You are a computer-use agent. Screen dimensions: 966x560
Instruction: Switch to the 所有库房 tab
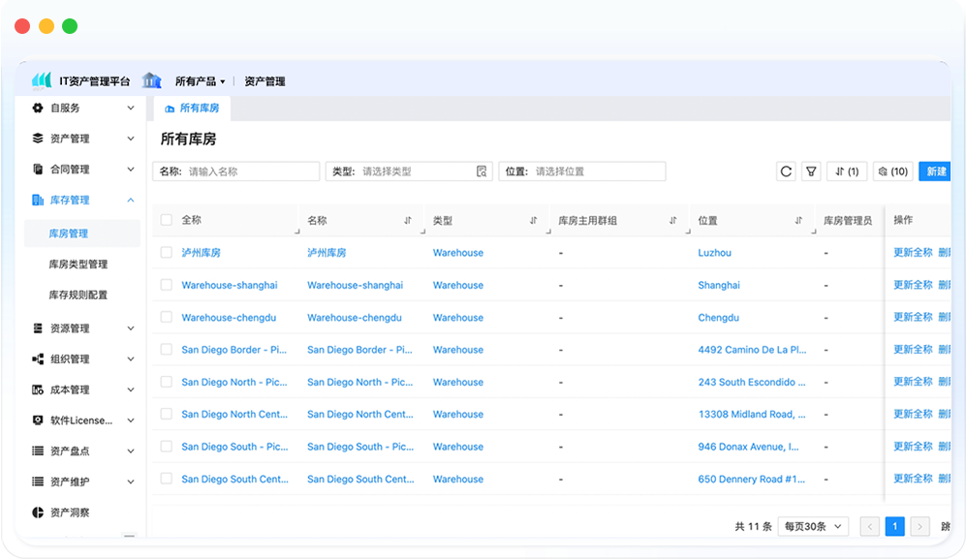click(193, 109)
